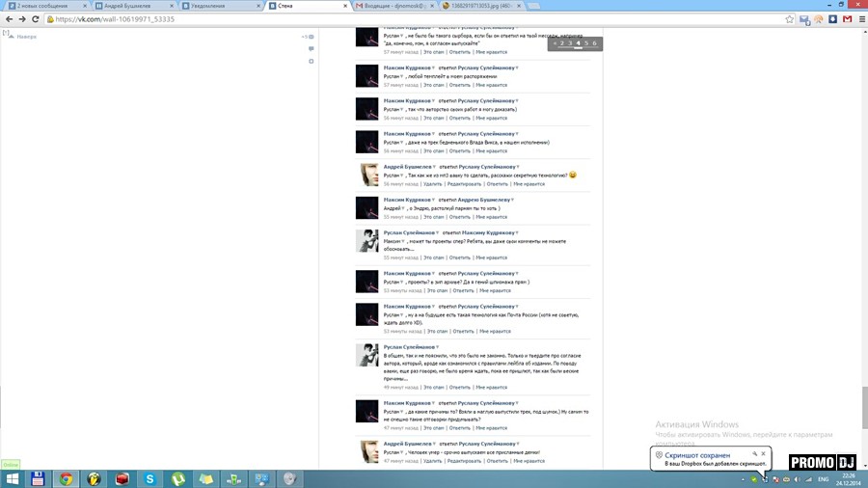Click Руслан Сулейманов's avatar in long comment

click(x=366, y=355)
